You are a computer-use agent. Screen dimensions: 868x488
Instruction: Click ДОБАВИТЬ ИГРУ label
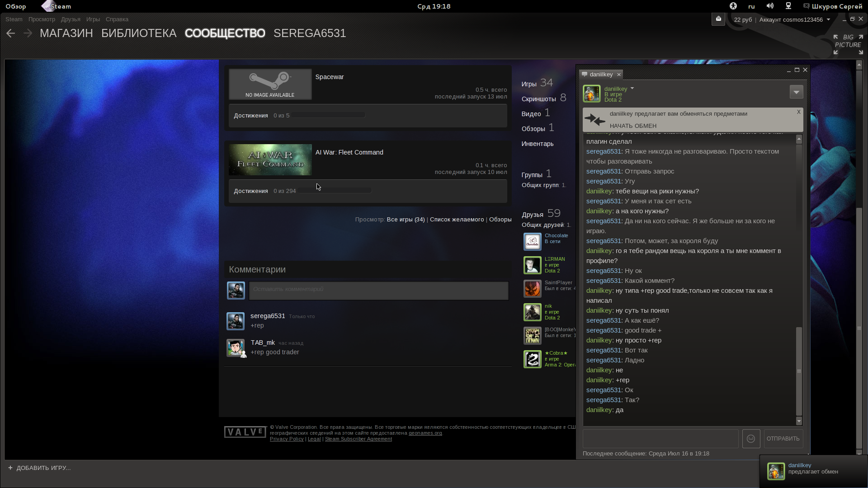click(x=44, y=468)
